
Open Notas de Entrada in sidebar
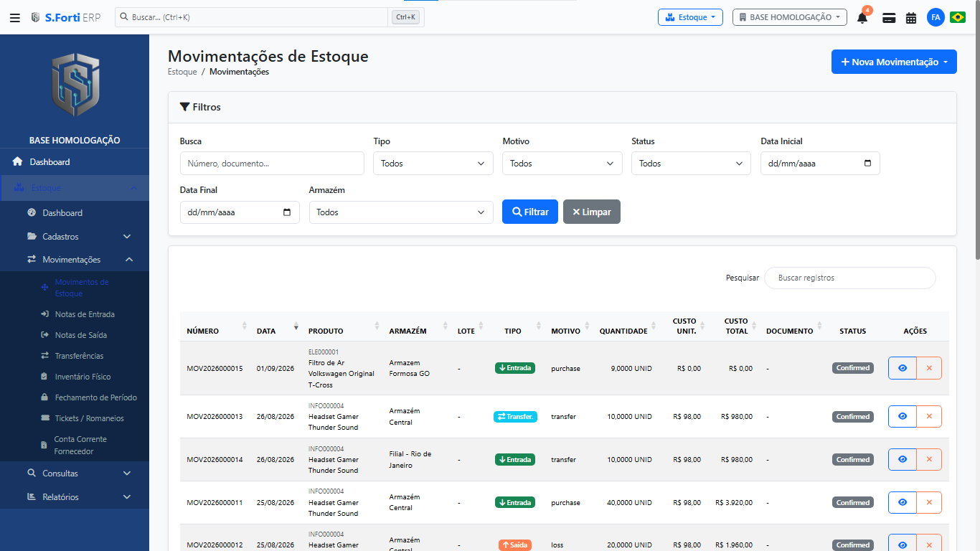click(85, 314)
